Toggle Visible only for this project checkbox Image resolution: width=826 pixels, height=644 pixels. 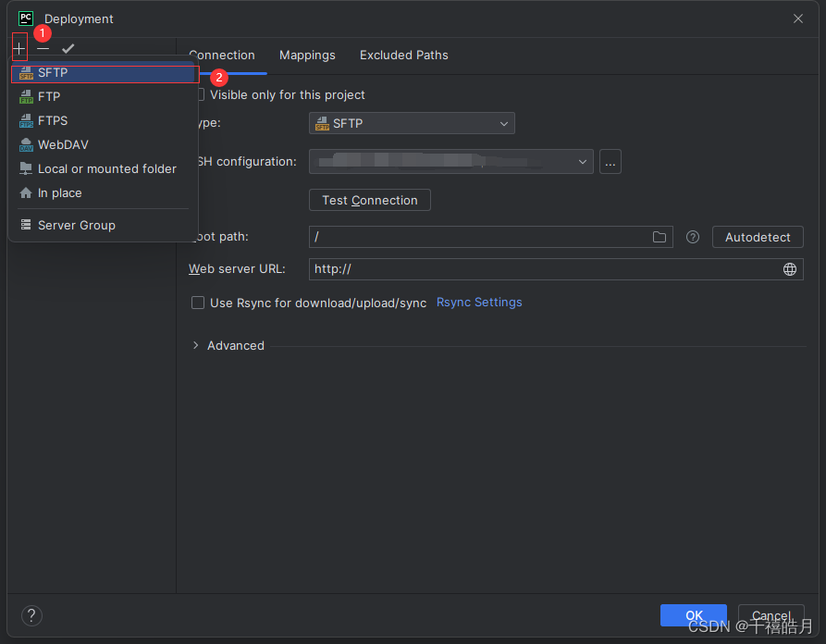(201, 95)
